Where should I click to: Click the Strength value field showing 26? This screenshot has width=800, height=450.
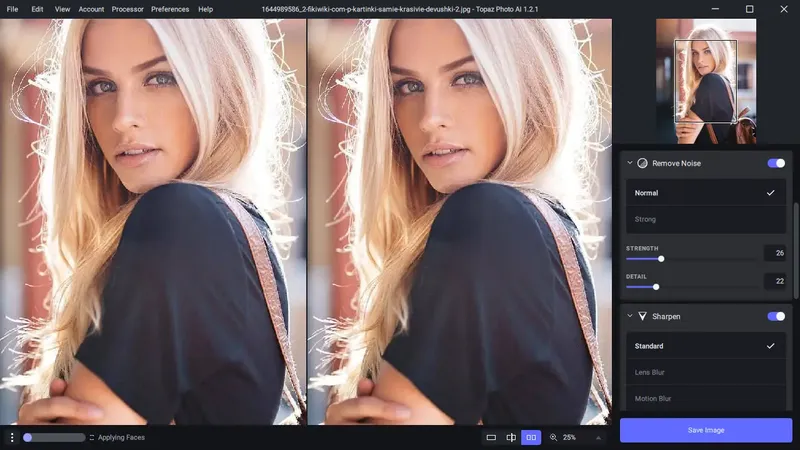tap(775, 253)
